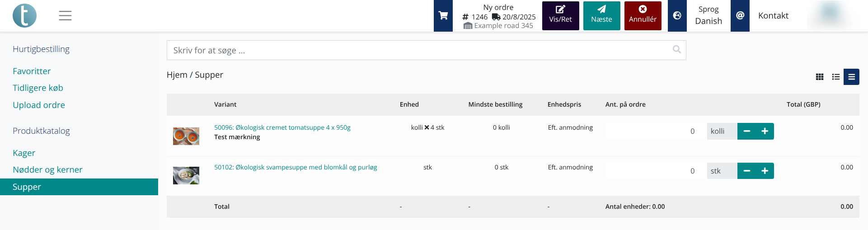
Task: Click the product search field
Action: 420,50
